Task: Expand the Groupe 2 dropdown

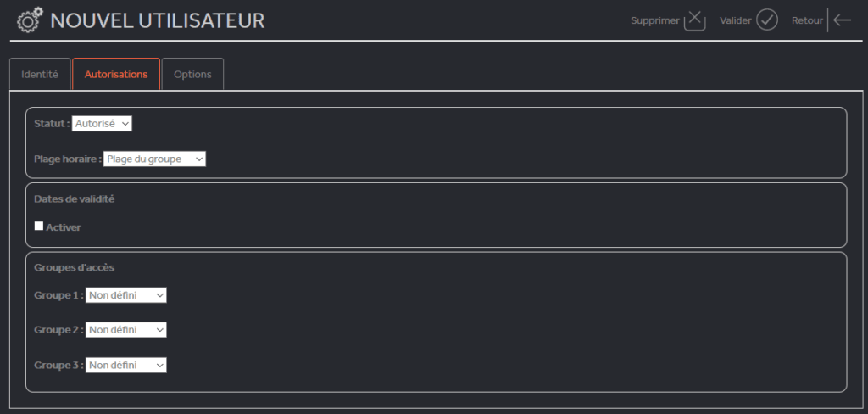Action: 125,330
